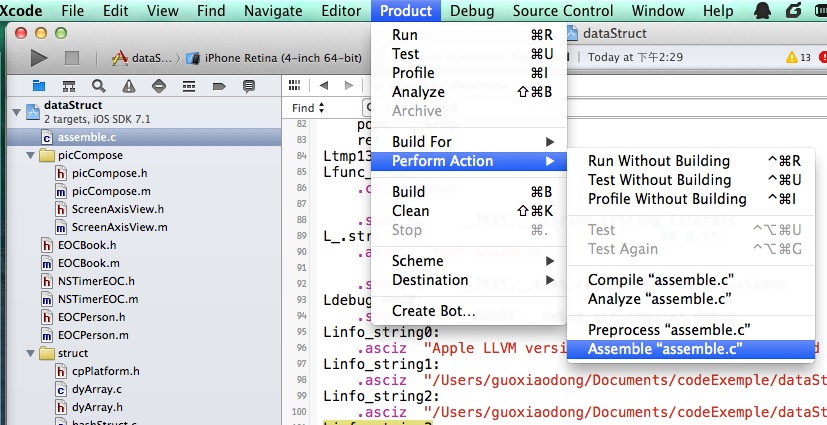Click the G input method menu bar icon
Image resolution: width=827 pixels, height=425 pixels.
[x=793, y=11]
